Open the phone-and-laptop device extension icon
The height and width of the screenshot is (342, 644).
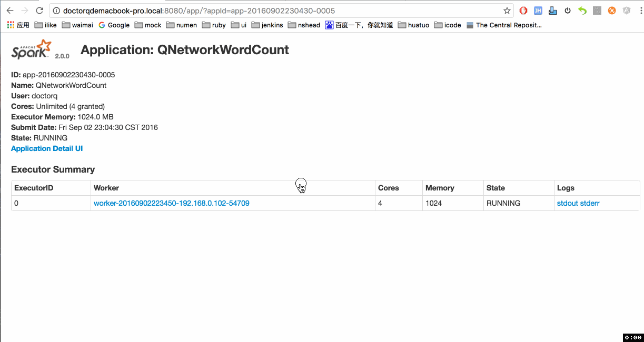pyautogui.click(x=553, y=11)
